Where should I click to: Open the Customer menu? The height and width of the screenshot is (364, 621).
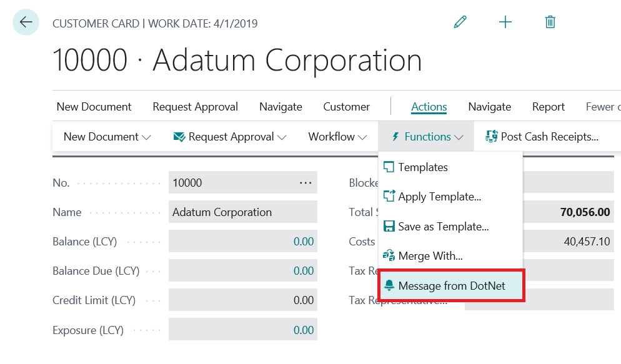[346, 106]
